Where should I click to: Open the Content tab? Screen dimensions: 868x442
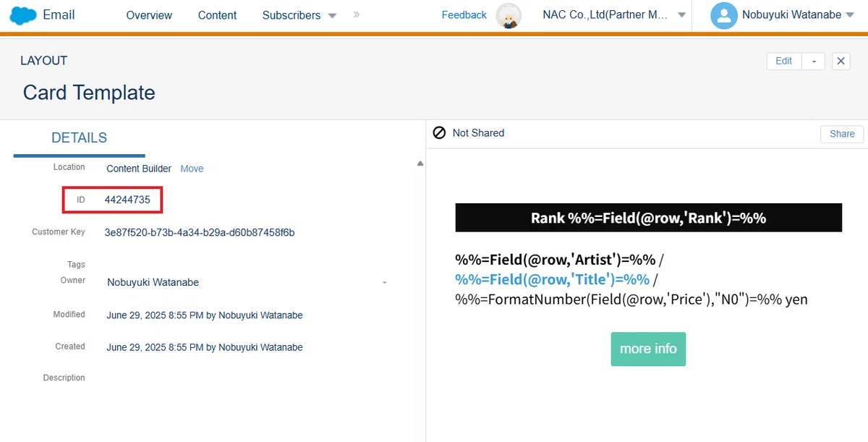[x=217, y=15]
